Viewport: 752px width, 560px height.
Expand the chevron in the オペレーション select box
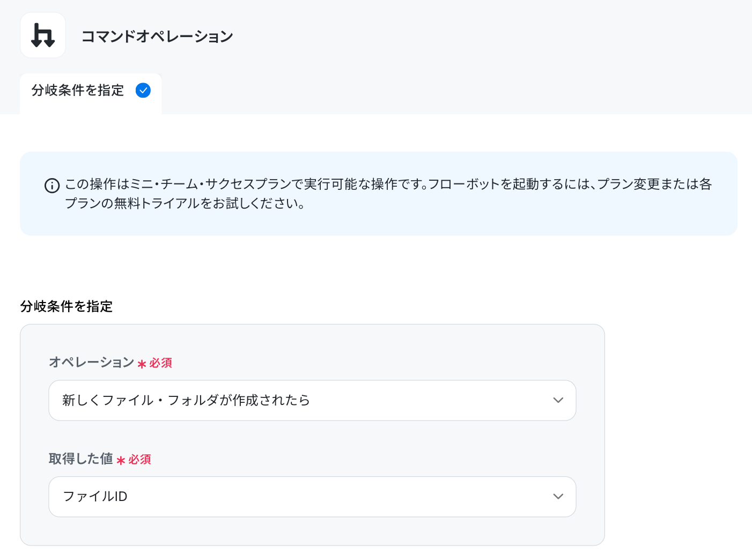click(558, 400)
